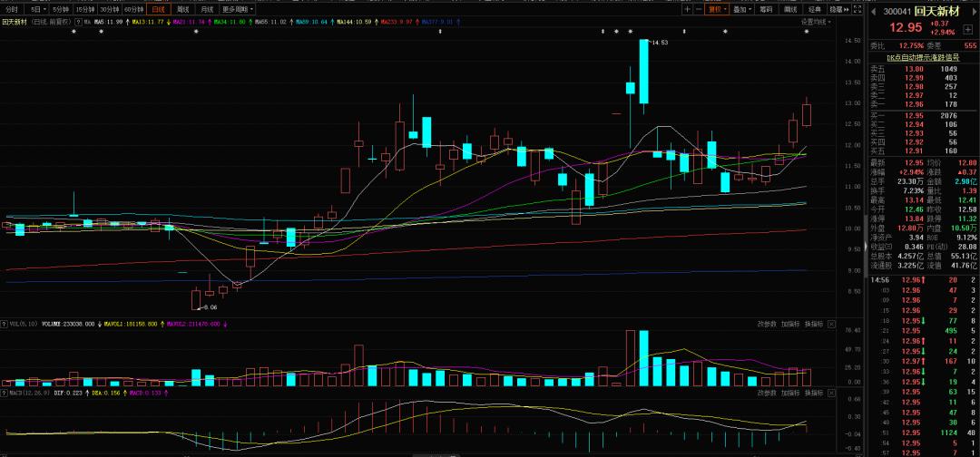Click the 卖一 price 12.96 row
This screenshot has height=457, width=980.
coord(923,104)
